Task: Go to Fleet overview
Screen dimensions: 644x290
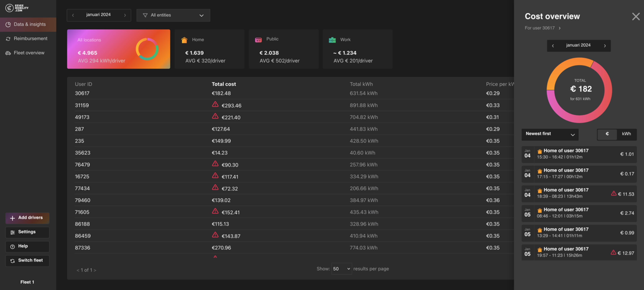Action: [29, 53]
